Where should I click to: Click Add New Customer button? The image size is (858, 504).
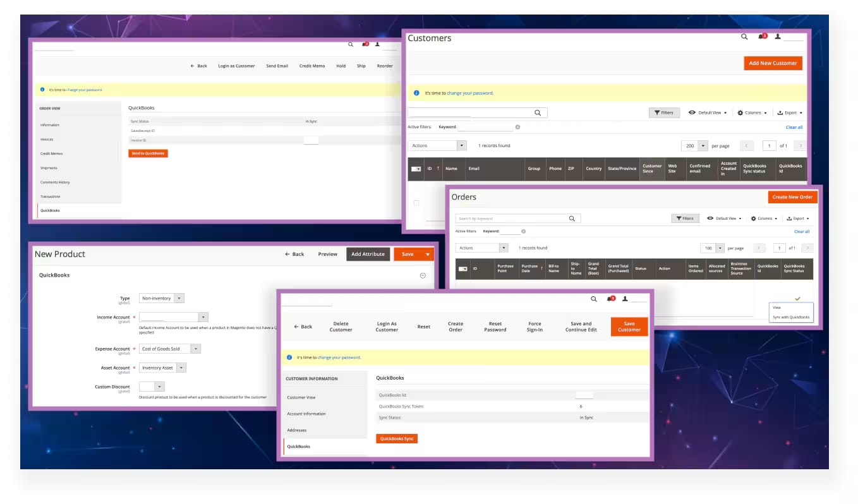[x=773, y=63]
